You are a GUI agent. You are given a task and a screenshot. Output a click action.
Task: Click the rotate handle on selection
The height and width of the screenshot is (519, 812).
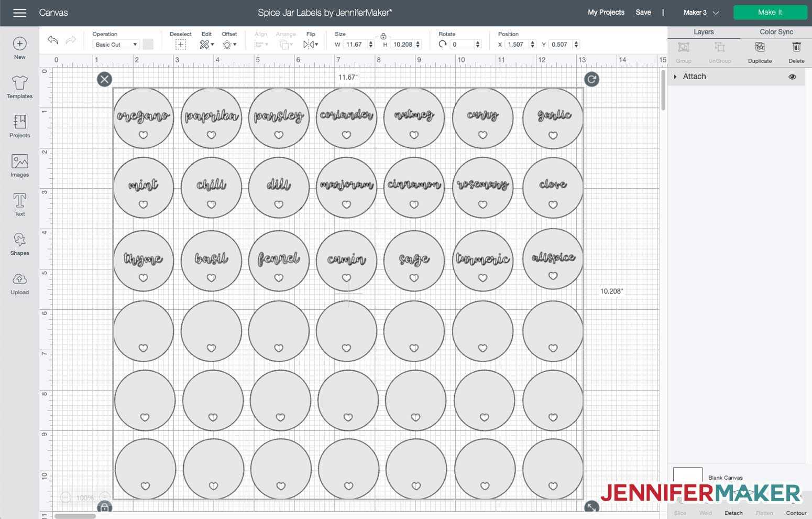tap(591, 79)
